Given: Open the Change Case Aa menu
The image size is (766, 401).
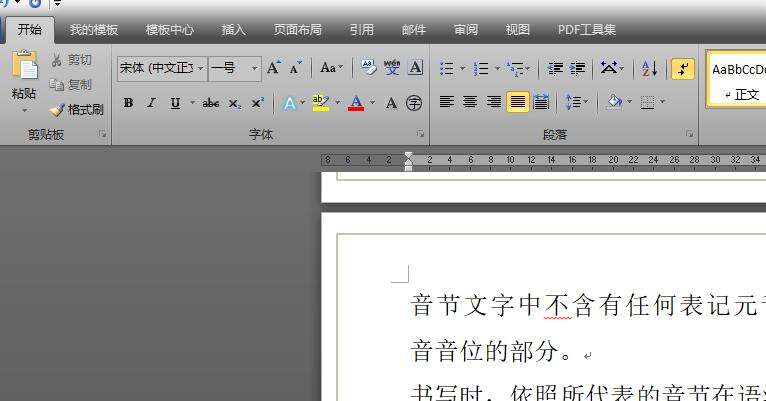Looking at the screenshot, I should (x=331, y=67).
